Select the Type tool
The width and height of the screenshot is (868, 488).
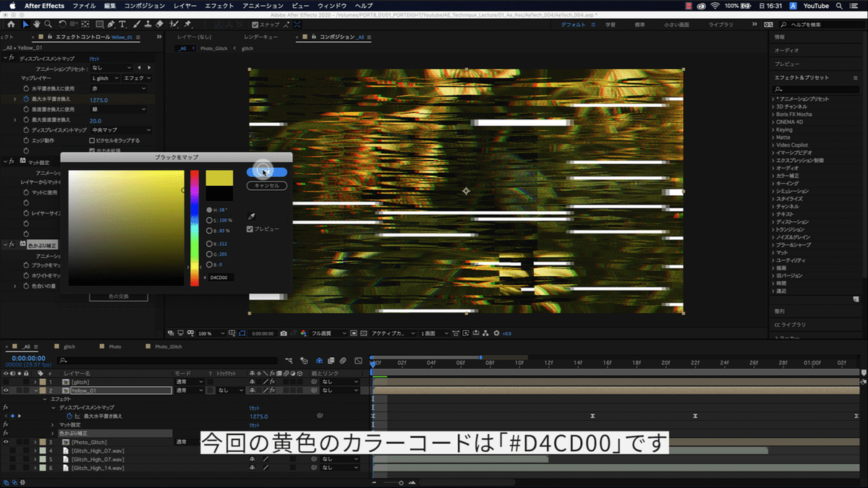[x=122, y=24]
